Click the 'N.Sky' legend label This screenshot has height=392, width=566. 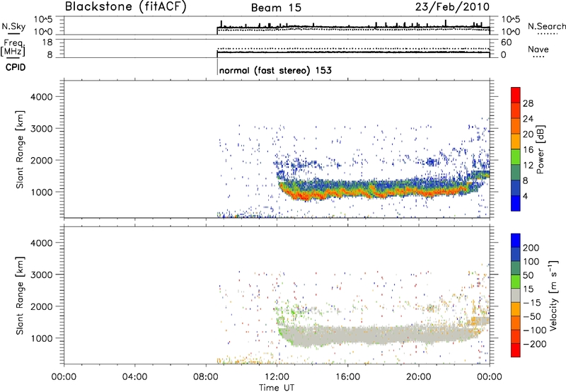(x=13, y=26)
